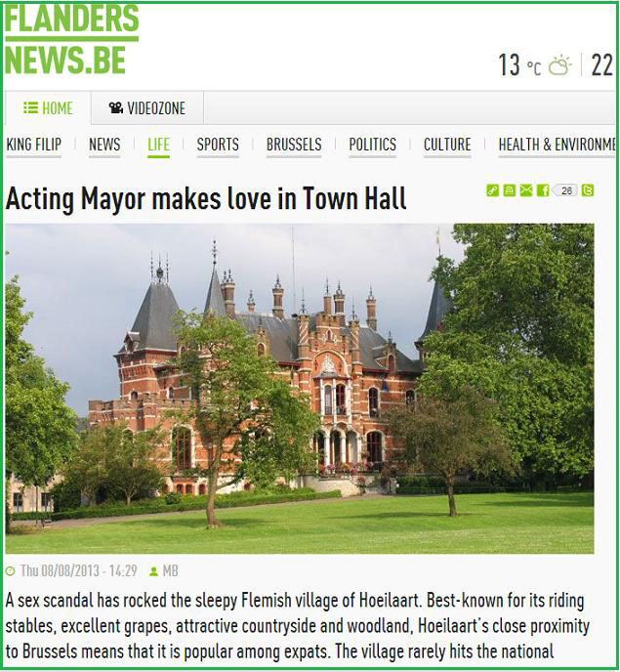
Task: Click the town hall article photo
Action: coord(300,389)
